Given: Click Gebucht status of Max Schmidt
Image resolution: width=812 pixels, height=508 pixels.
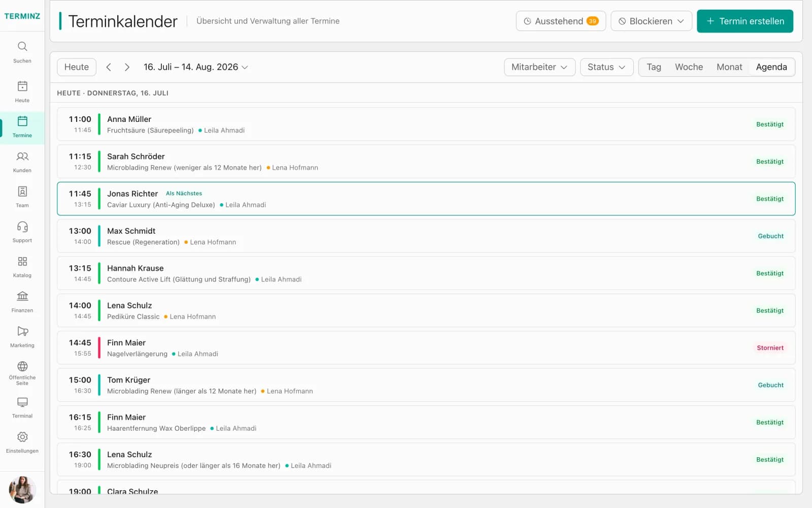Looking at the screenshot, I should (x=770, y=236).
